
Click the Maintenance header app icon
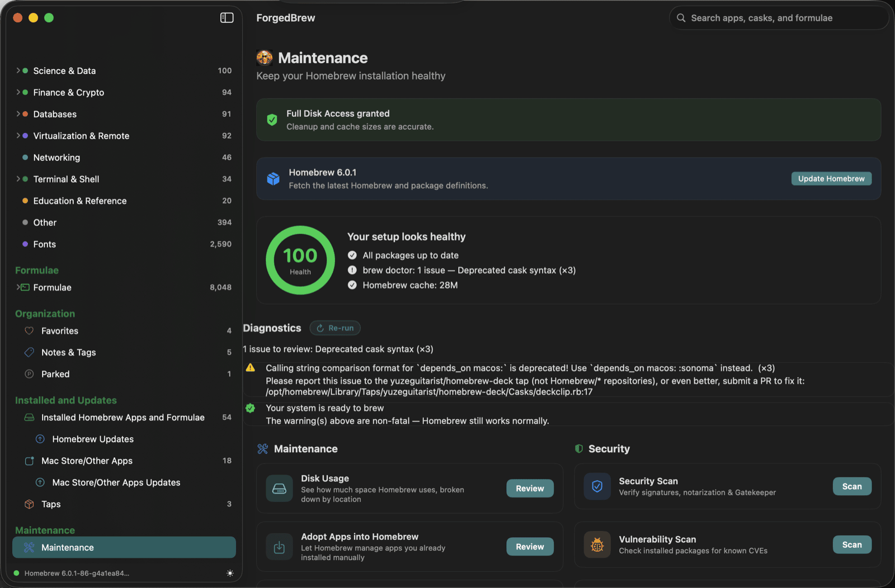click(265, 58)
